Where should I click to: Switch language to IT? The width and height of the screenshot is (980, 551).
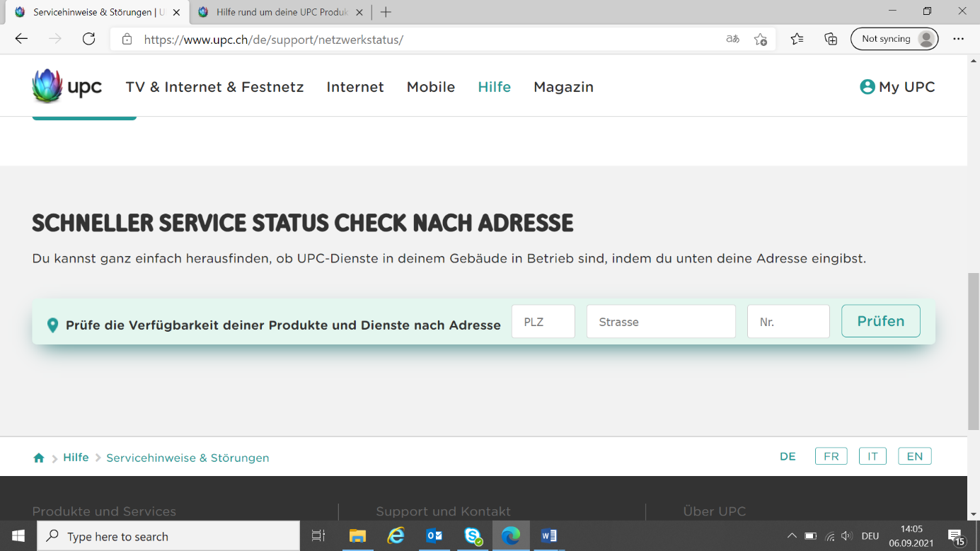pos(872,456)
